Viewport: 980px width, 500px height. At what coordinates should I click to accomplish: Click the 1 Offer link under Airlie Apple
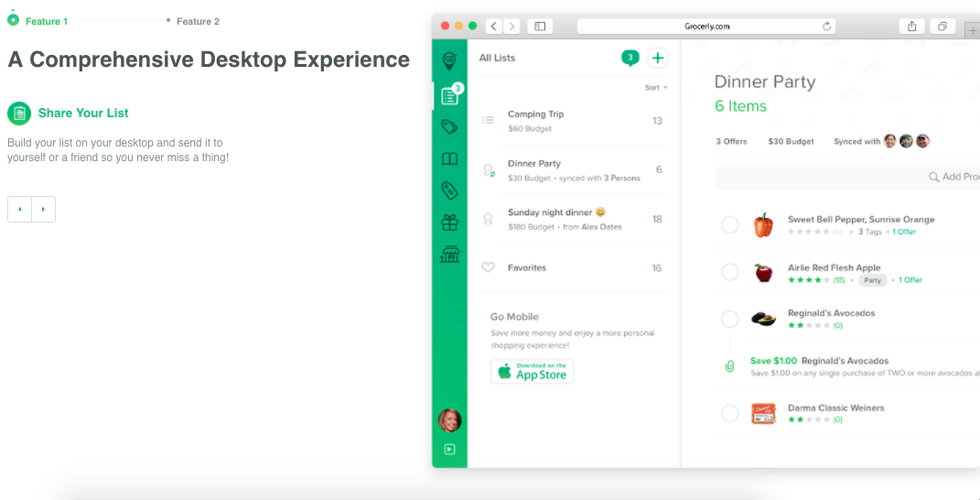(910, 279)
